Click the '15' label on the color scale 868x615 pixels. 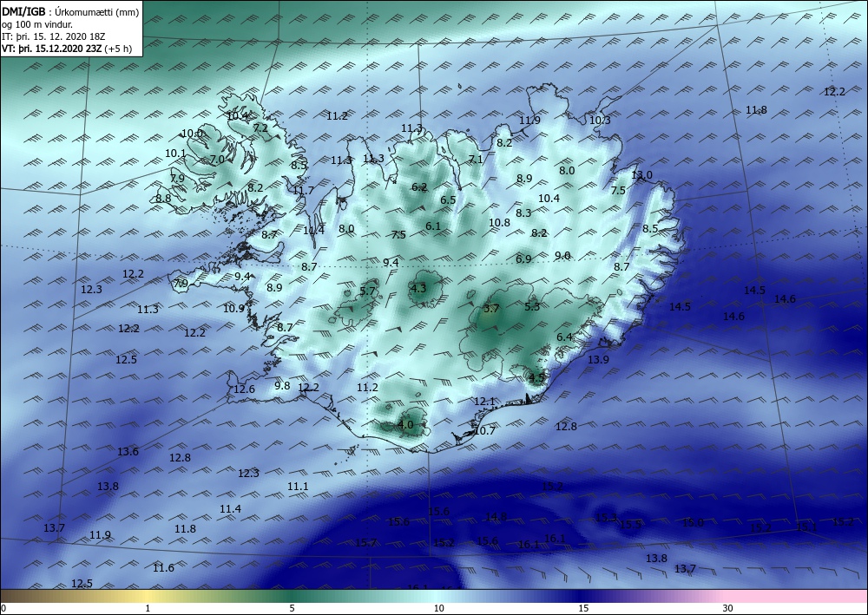(x=583, y=608)
